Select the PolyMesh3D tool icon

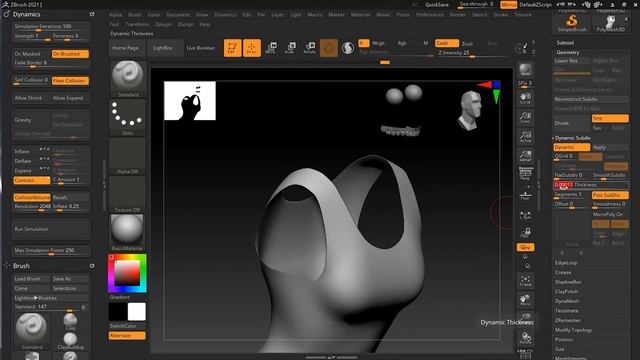610,23
